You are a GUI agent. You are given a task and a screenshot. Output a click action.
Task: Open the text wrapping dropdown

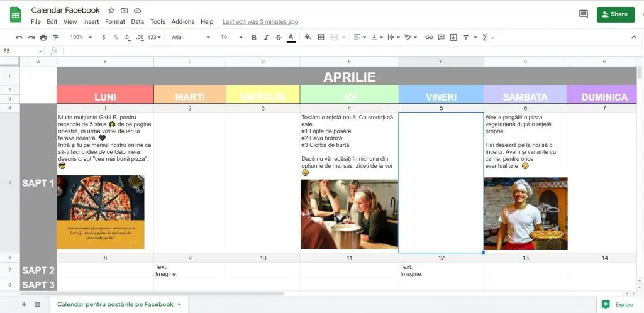tap(394, 37)
